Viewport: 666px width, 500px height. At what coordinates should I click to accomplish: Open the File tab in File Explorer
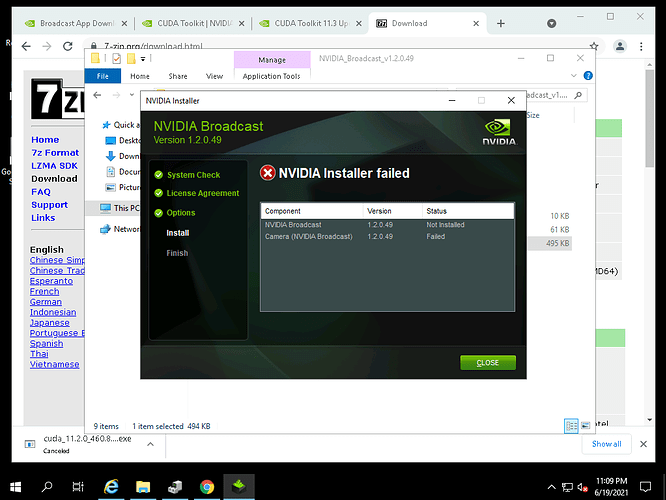coord(102,76)
